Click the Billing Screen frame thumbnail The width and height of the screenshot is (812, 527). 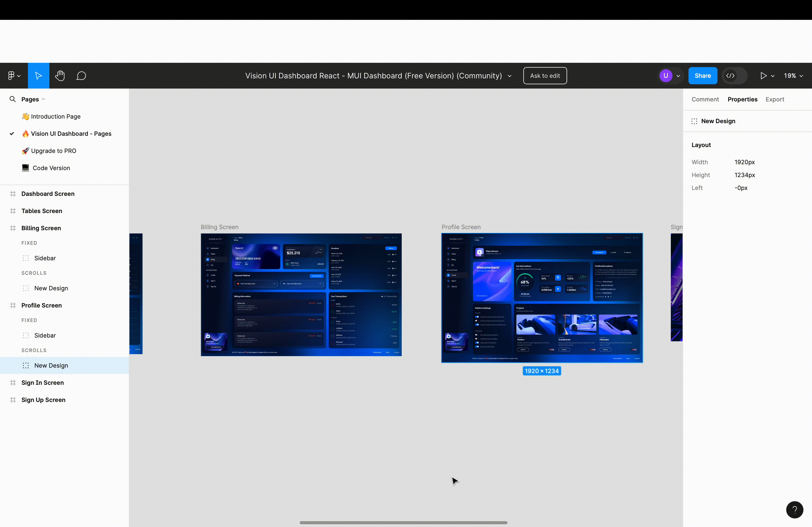tap(301, 295)
